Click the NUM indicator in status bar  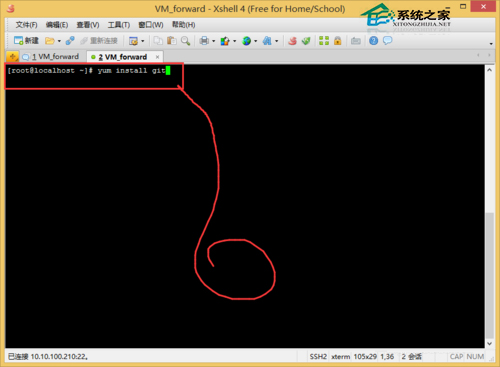tap(475, 357)
